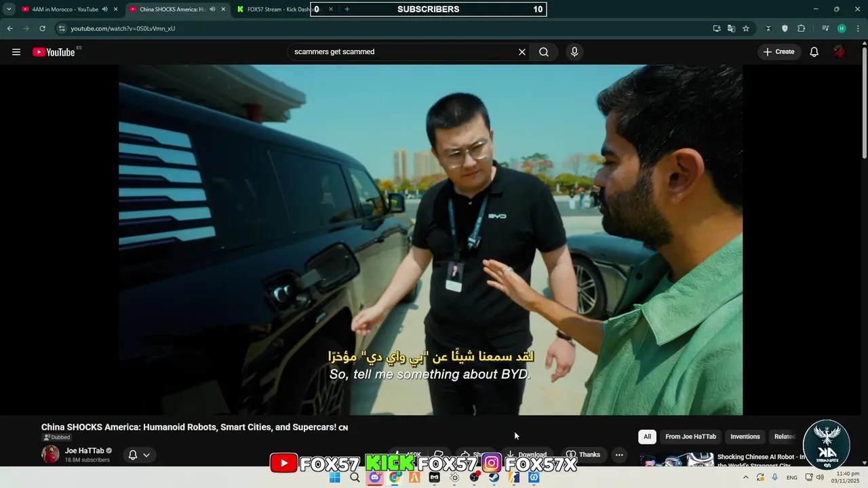Open Create dropdown button

coord(779,52)
